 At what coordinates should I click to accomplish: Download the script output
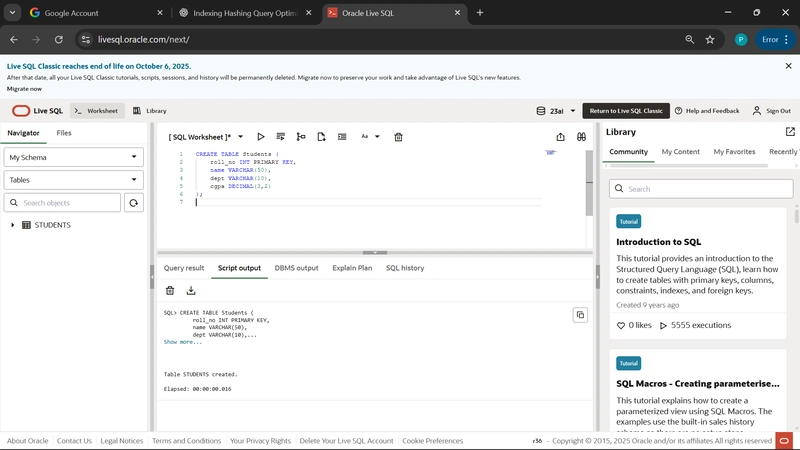(191, 291)
